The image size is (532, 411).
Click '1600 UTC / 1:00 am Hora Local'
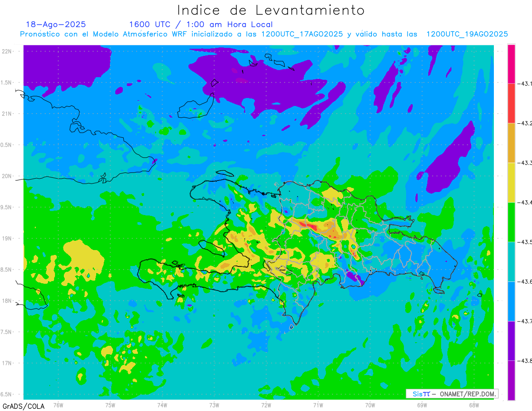click(201, 25)
